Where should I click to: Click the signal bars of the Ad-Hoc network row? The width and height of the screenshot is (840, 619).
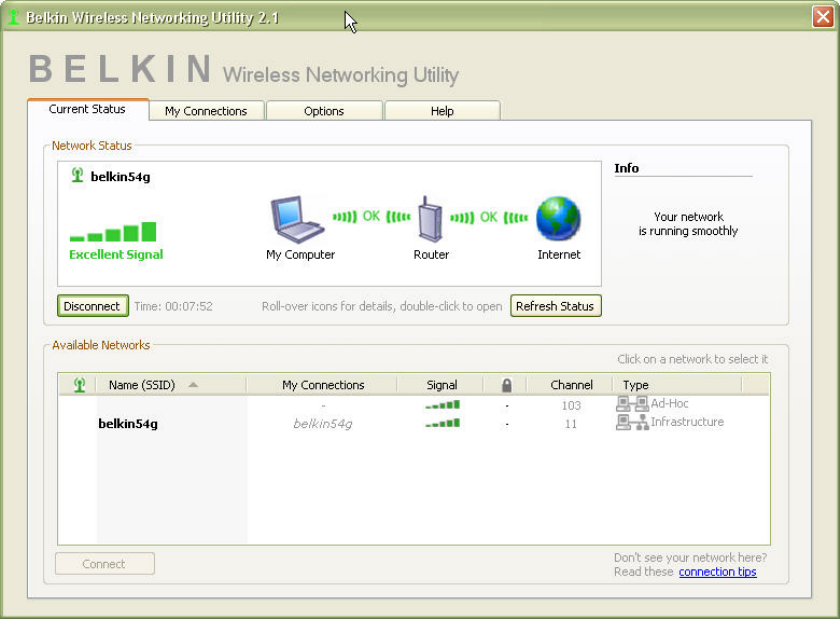(x=442, y=405)
